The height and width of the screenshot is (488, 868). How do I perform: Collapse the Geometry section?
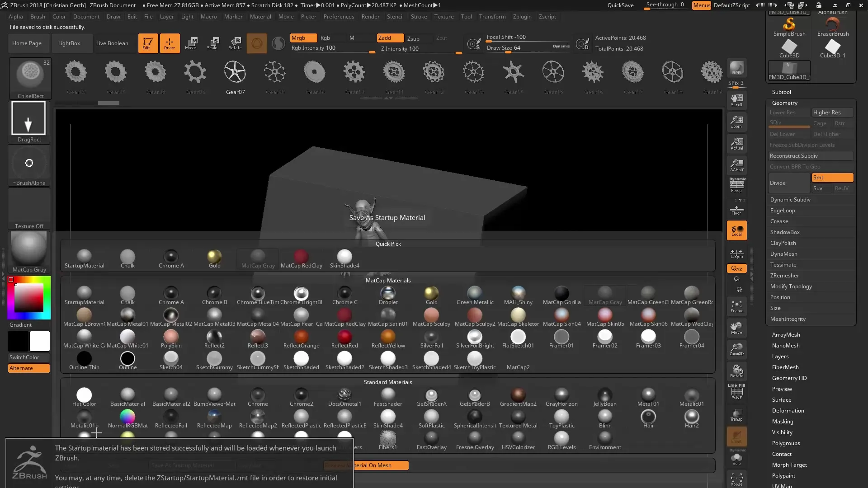coord(784,103)
